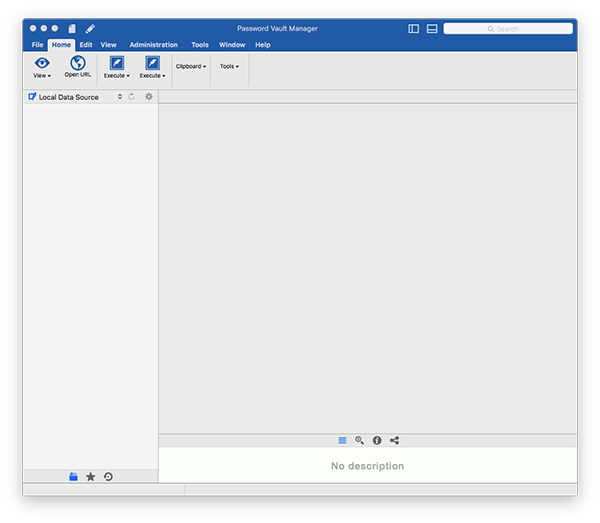Select the Home ribbon tab
600x523 pixels.
pos(61,45)
